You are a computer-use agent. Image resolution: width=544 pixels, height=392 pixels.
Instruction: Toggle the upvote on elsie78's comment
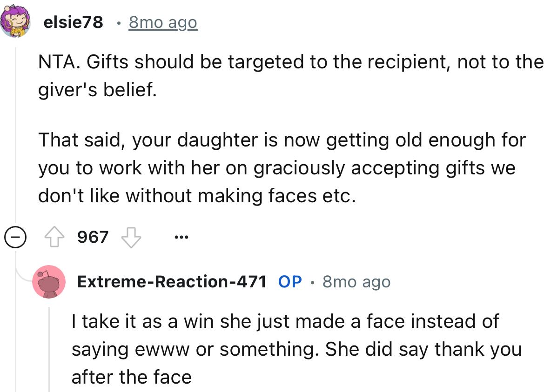click(56, 237)
